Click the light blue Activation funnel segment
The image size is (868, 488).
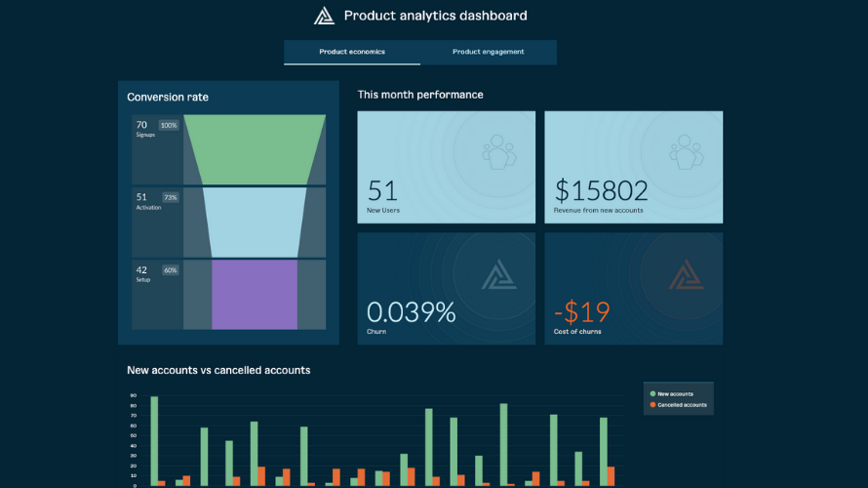tap(255, 221)
